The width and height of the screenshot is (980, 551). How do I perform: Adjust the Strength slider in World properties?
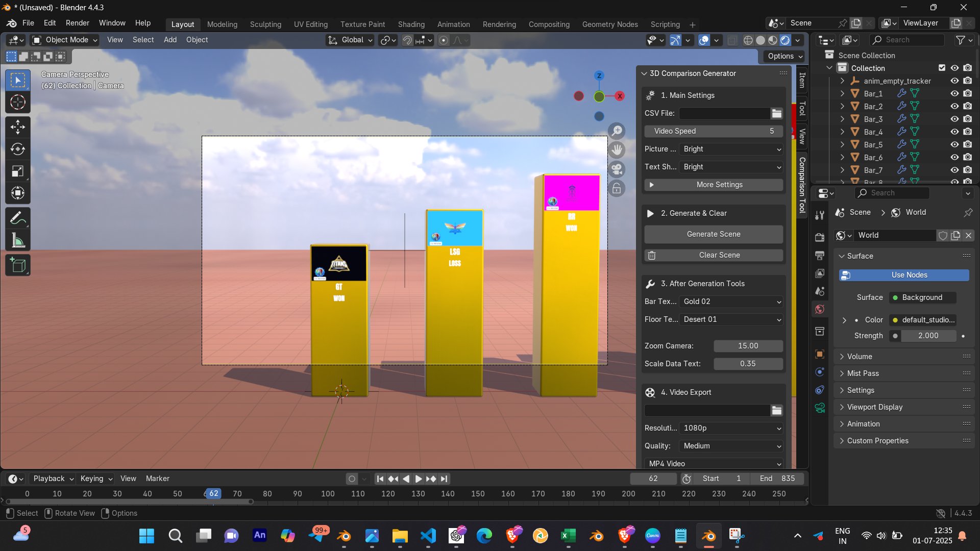click(x=928, y=336)
